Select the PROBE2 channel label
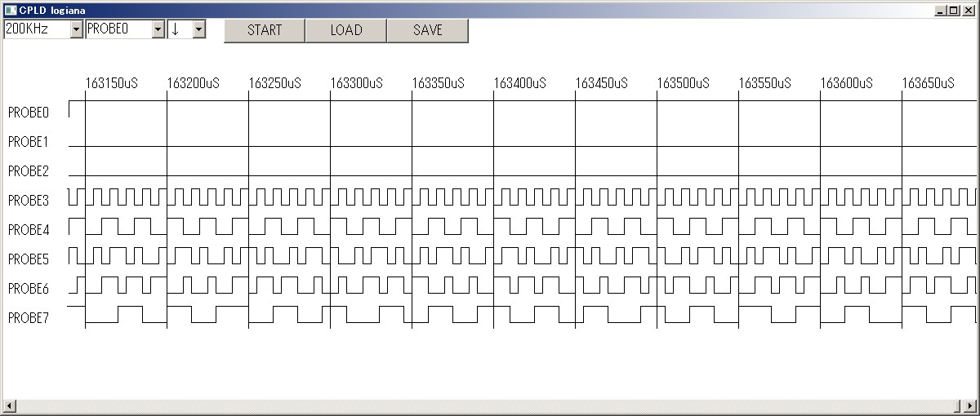The image size is (980, 416). 29,170
